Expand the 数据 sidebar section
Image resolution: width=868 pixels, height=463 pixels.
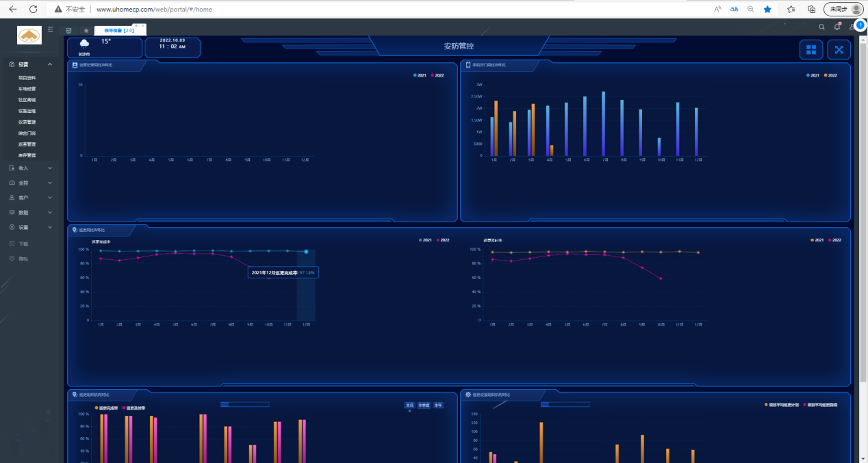click(x=31, y=213)
